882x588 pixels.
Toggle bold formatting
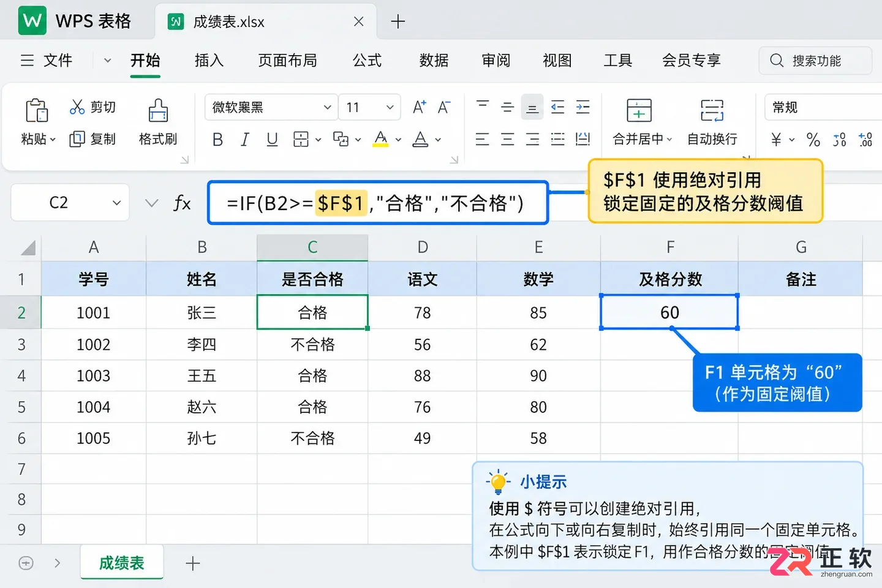click(x=217, y=140)
